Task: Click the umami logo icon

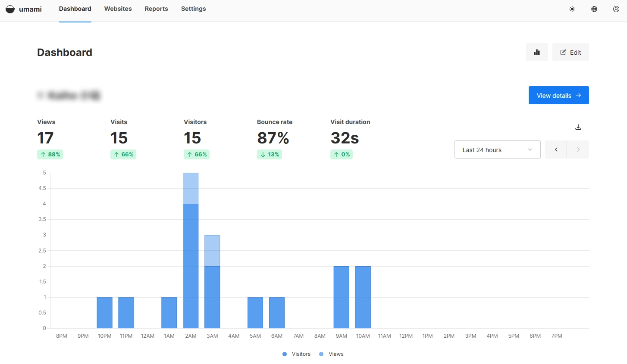Action: click(10, 9)
